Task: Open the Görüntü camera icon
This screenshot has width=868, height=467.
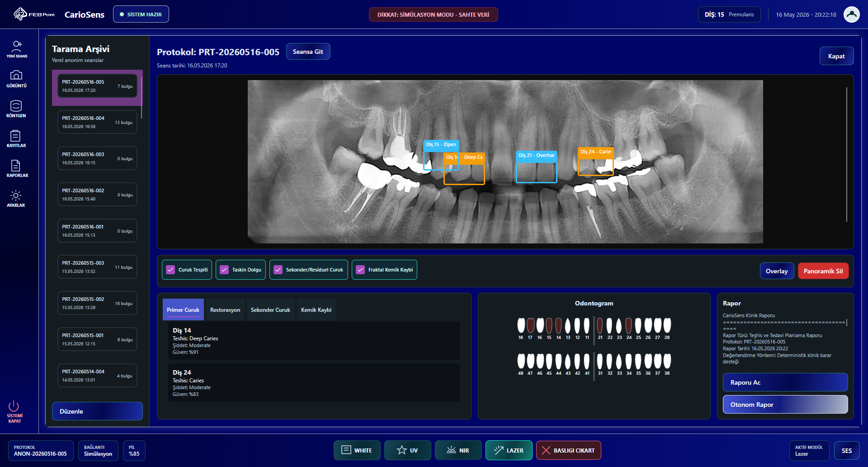Action: [16, 79]
